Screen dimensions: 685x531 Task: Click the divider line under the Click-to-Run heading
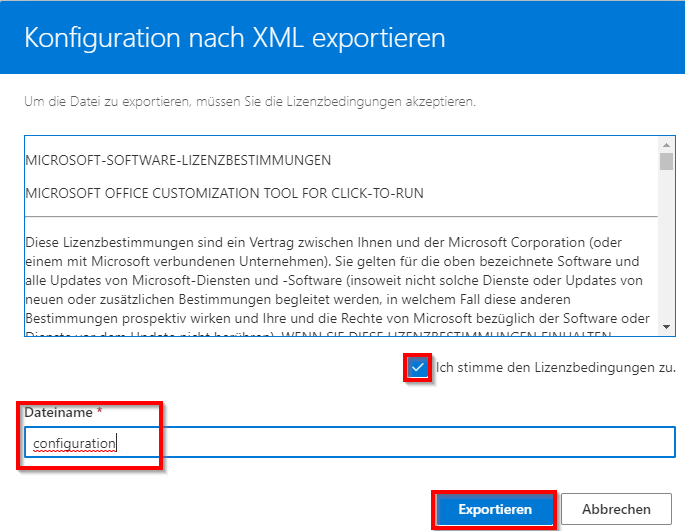[340, 217]
